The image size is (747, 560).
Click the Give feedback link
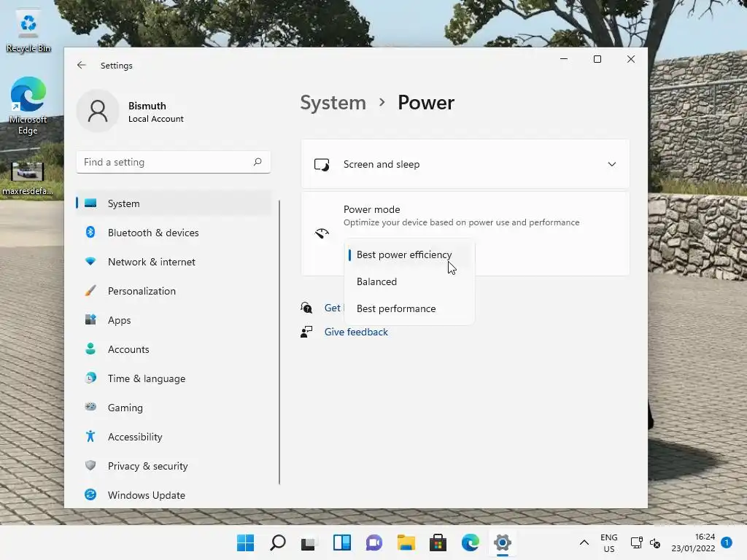(x=356, y=332)
